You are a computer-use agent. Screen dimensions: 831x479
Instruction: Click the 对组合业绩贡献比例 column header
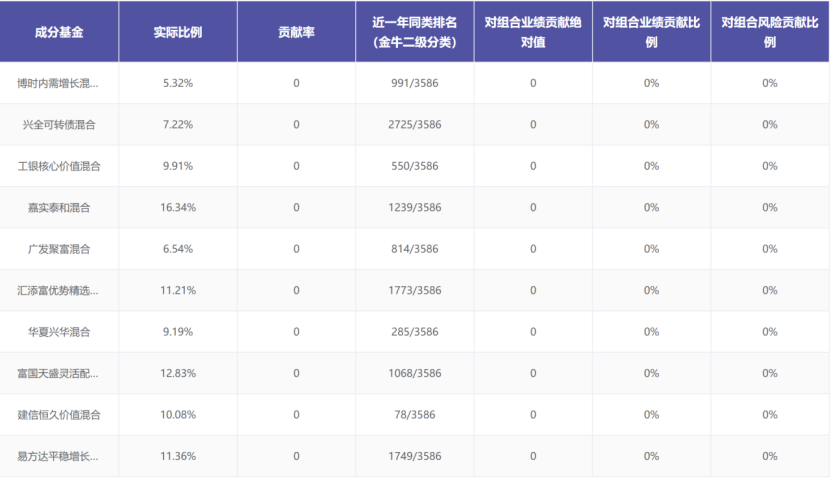651,32
